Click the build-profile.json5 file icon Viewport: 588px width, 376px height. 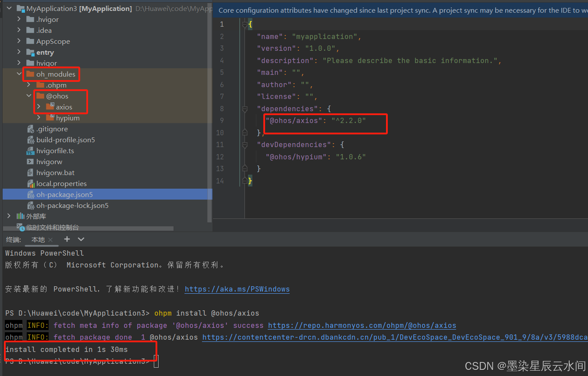coord(30,140)
